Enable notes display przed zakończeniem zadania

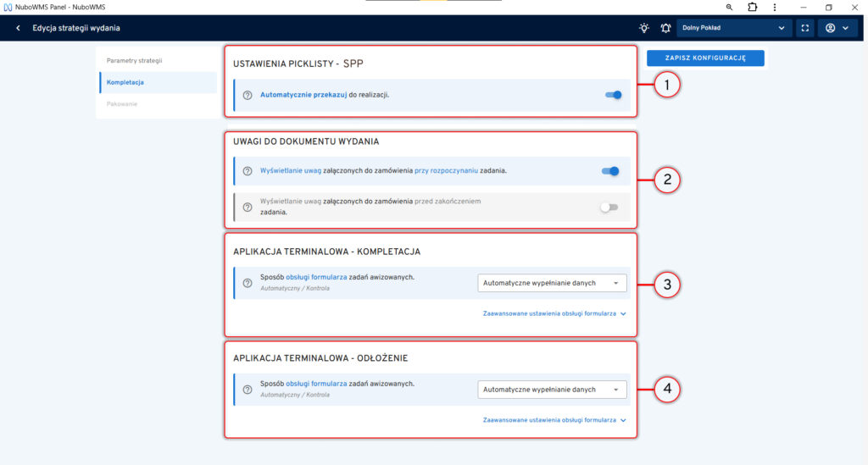tap(609, 208)
